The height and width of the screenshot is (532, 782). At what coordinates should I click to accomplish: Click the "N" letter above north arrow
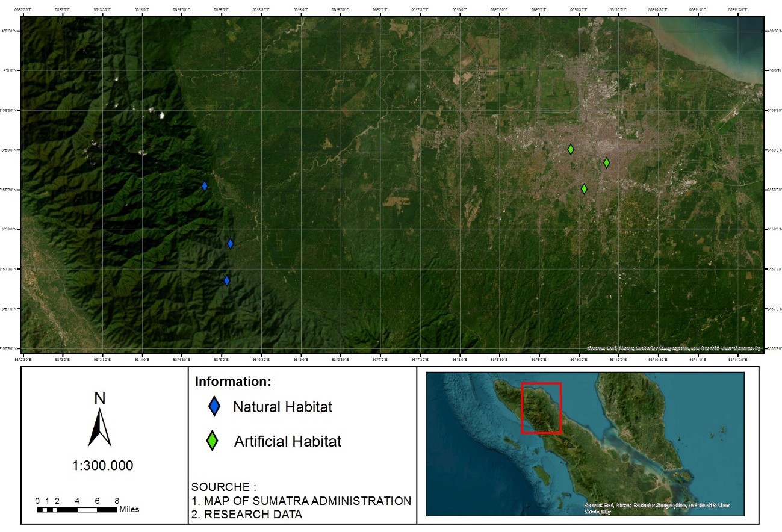(100, 398)
